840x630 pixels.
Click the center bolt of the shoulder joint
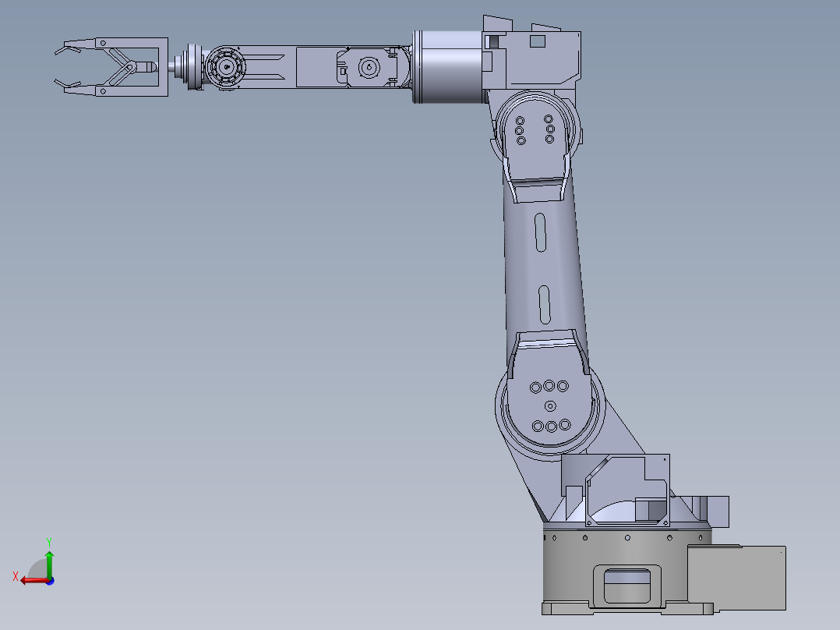(550, 406)
